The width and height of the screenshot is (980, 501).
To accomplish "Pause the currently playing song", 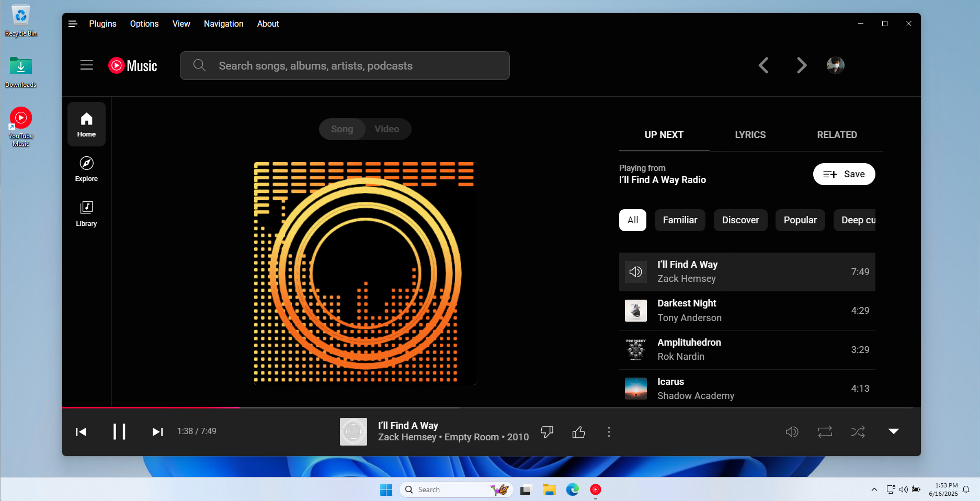I will tap(119, 431).
